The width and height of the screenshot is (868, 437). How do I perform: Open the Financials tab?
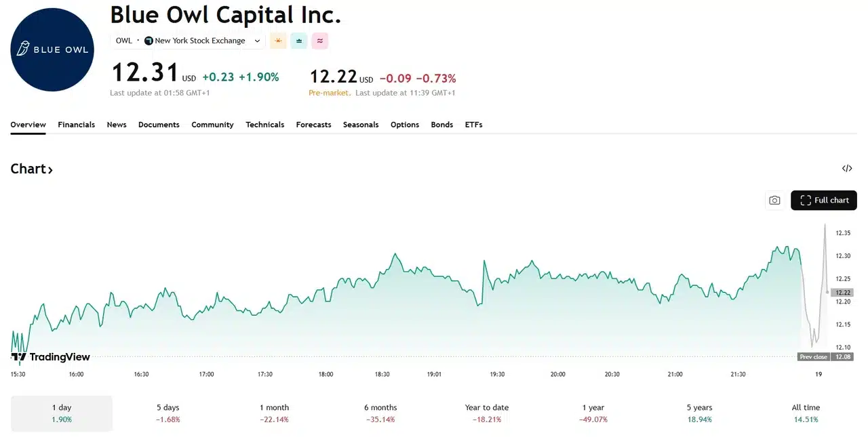(76, 125)
